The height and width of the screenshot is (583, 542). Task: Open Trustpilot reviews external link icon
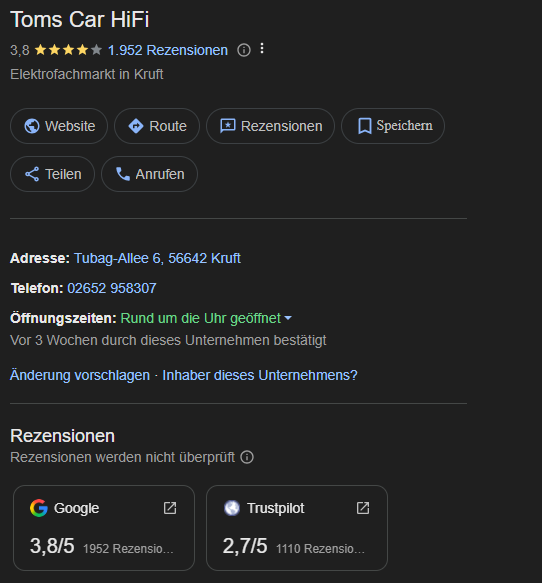coord(363,508)
